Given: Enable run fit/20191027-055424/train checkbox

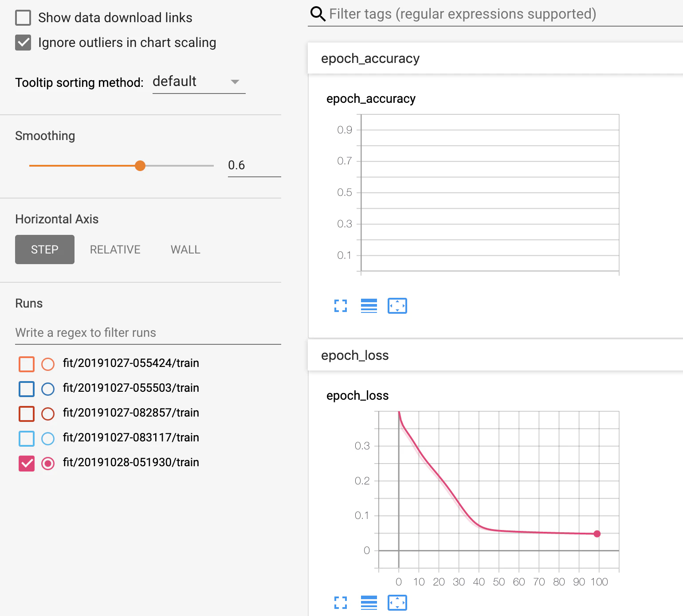Looking at the screenshot, I should (27, 364).
